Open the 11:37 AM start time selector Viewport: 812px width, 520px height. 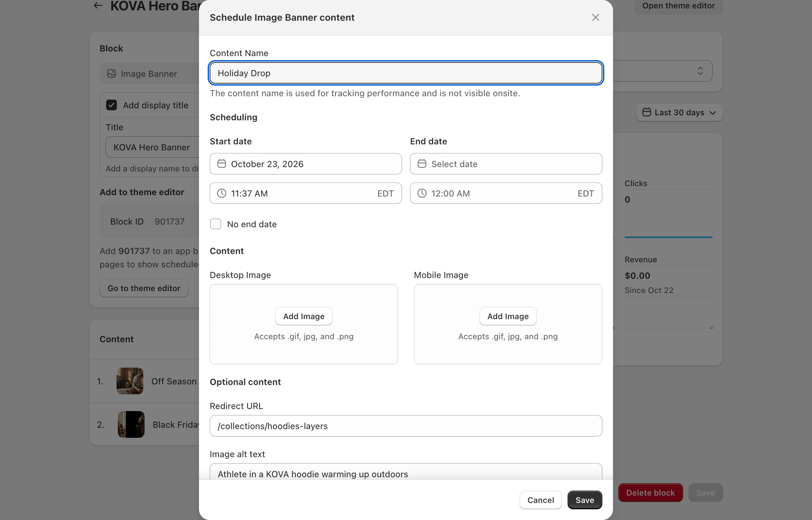pyautogui.click(x=306, y=193)
